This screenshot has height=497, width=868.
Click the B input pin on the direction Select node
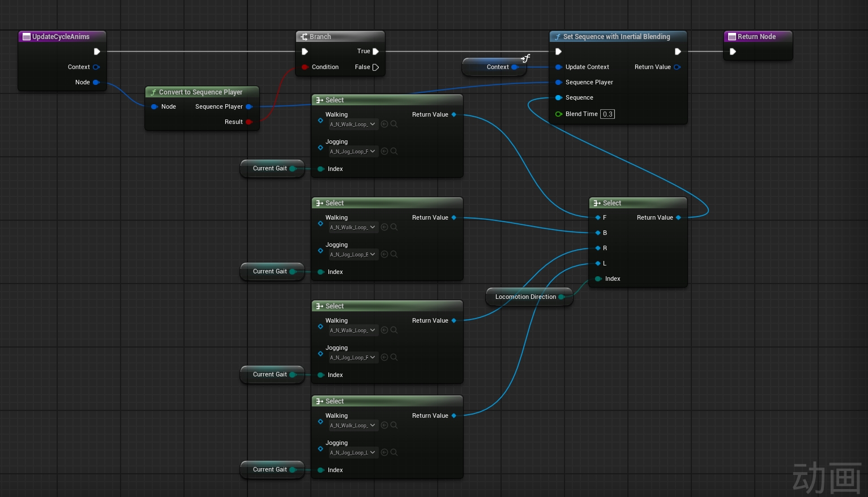tap(598, 233)
